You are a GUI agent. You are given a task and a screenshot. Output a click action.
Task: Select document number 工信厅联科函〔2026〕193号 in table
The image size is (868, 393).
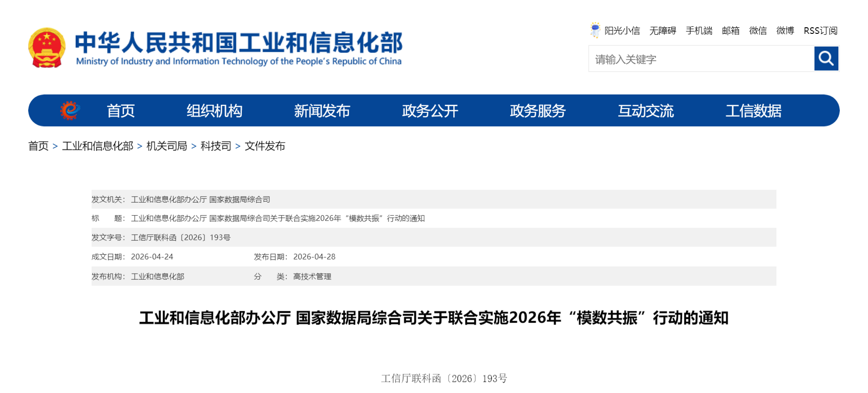(x=181, y=237)
